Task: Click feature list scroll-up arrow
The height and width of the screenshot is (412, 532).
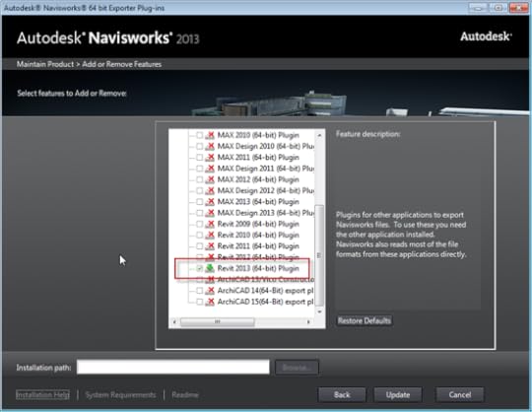Action: point(319,135)
